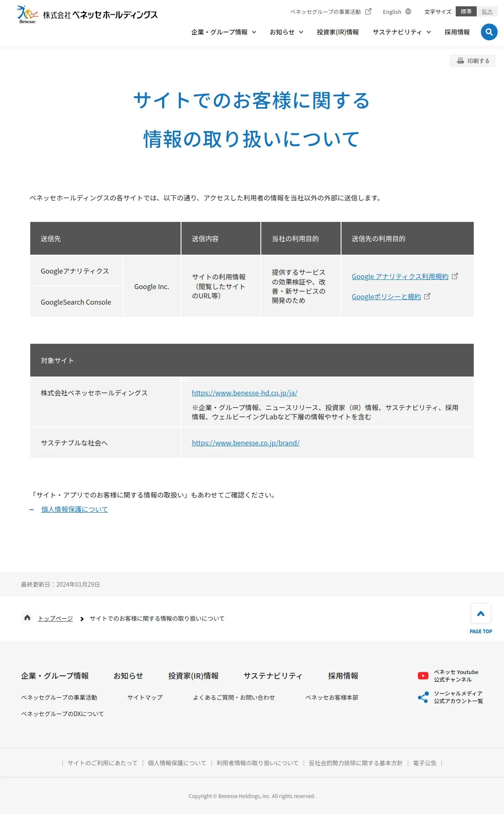The image size is (504, 814).
Task: Click the PAGE TOP up-arrow button
Action: [x=481, y=614]
